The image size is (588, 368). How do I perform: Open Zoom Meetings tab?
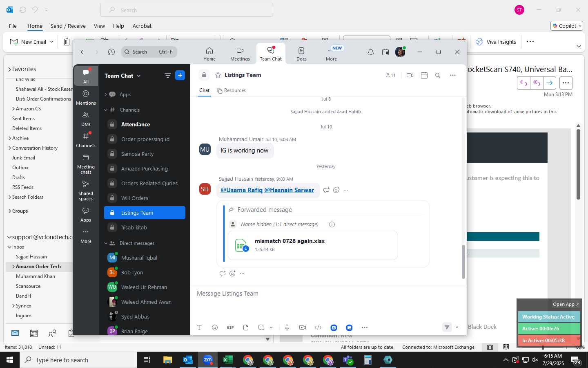240,54
